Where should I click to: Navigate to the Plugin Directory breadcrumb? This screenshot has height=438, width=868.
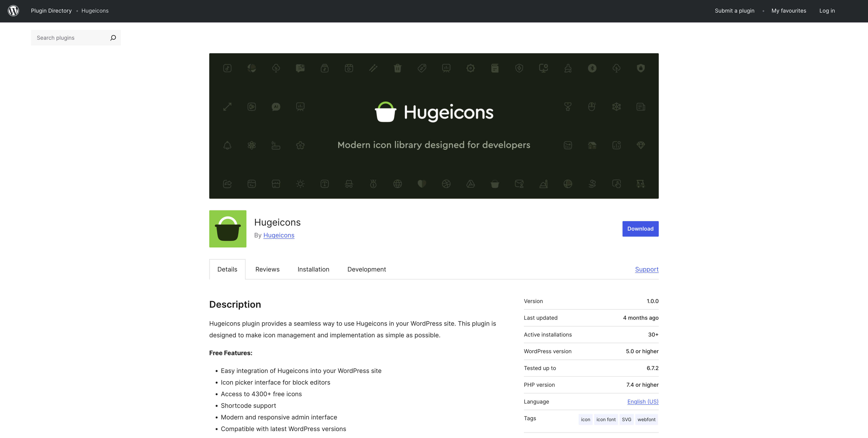point(51,10)
